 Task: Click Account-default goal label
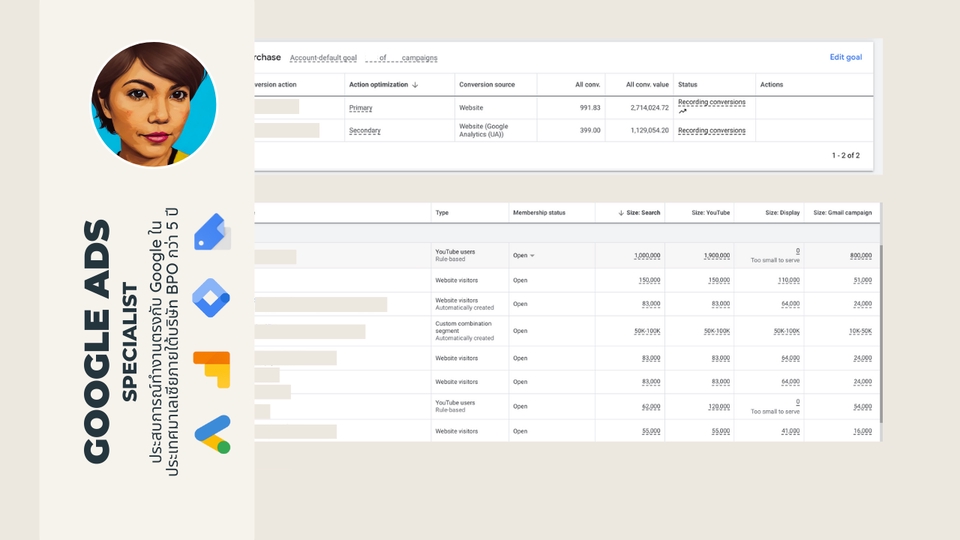click(x=323, y=58)
